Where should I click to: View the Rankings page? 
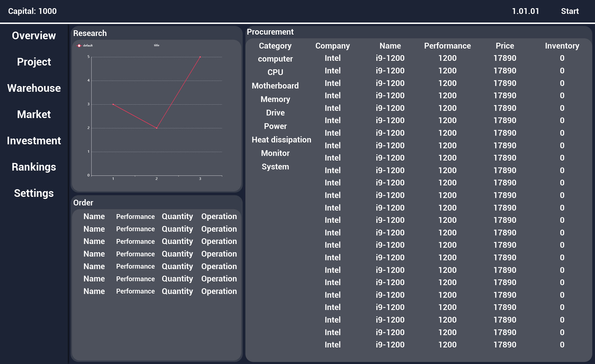point(34,167)
